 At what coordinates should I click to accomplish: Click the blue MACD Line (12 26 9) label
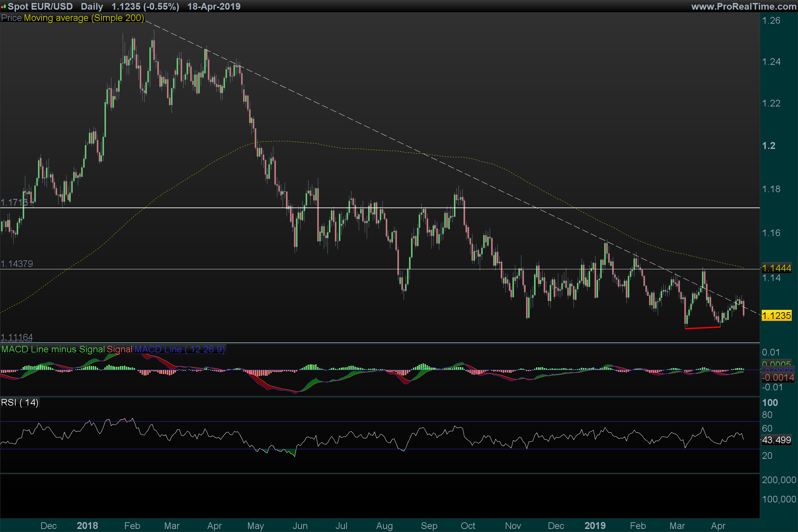click(x=180, y=349)
